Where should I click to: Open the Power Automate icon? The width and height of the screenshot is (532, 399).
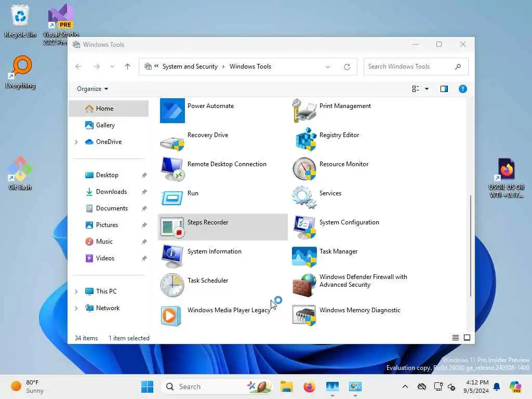[172, 111]
